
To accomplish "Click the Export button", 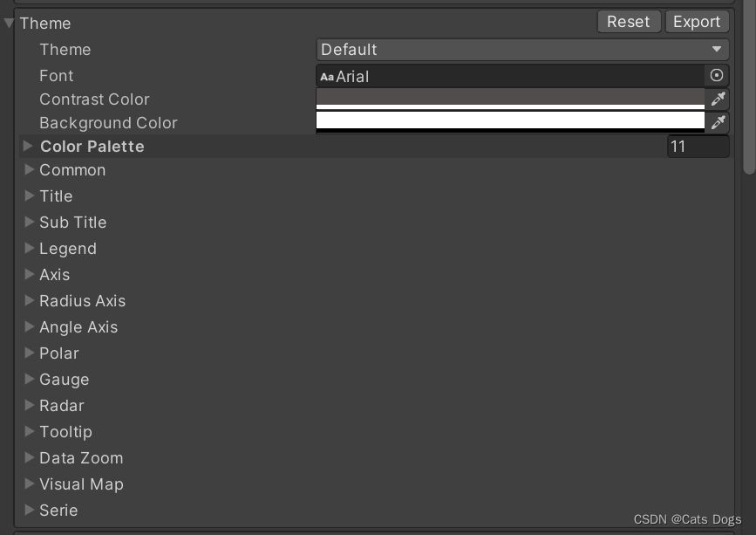I will point(697,21).
